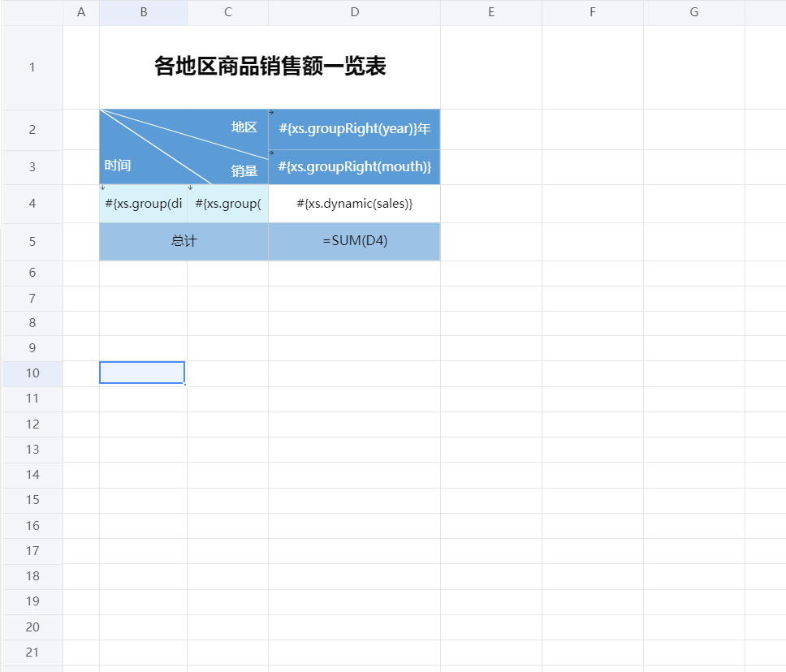Screen dimensions: 786x672
Task: Select the title cell 各地区商品销售额一览表
Action: coord(270,67)
